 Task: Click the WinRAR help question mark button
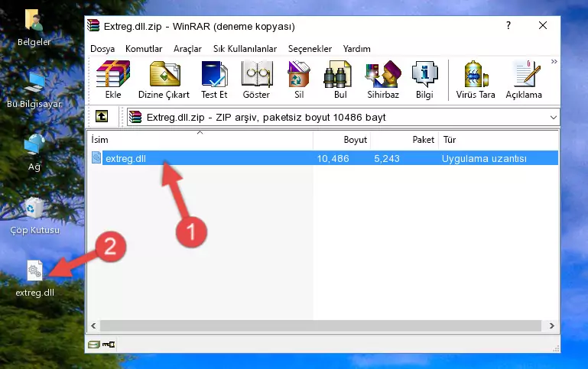(508, 25)
